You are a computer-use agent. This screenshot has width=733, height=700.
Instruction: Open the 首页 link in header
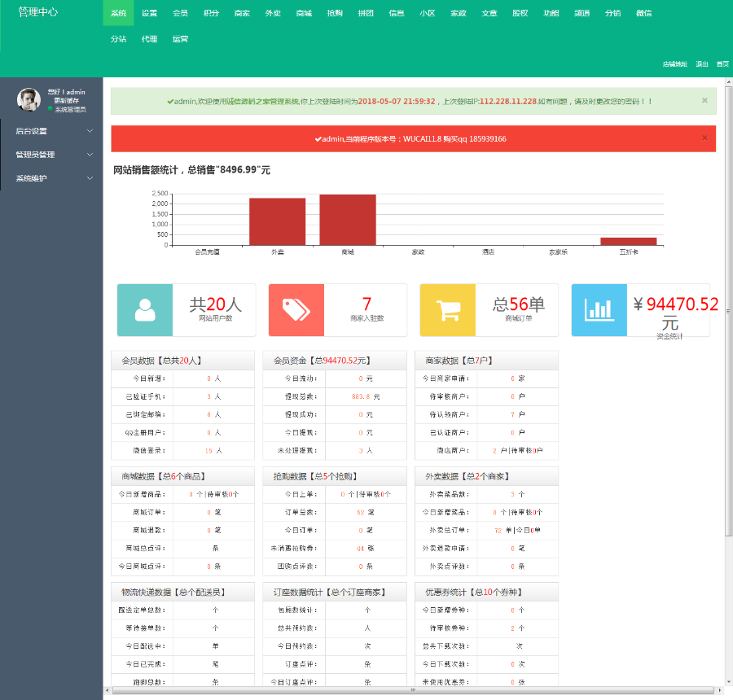tap(722, 64)
